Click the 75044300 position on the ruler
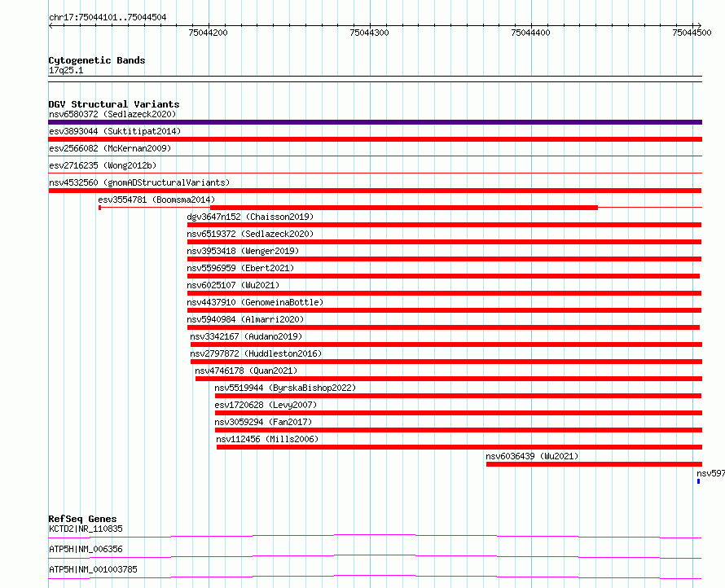Viewport: 725px width, 588px height. pyautogui.click(x=369, y=33)
